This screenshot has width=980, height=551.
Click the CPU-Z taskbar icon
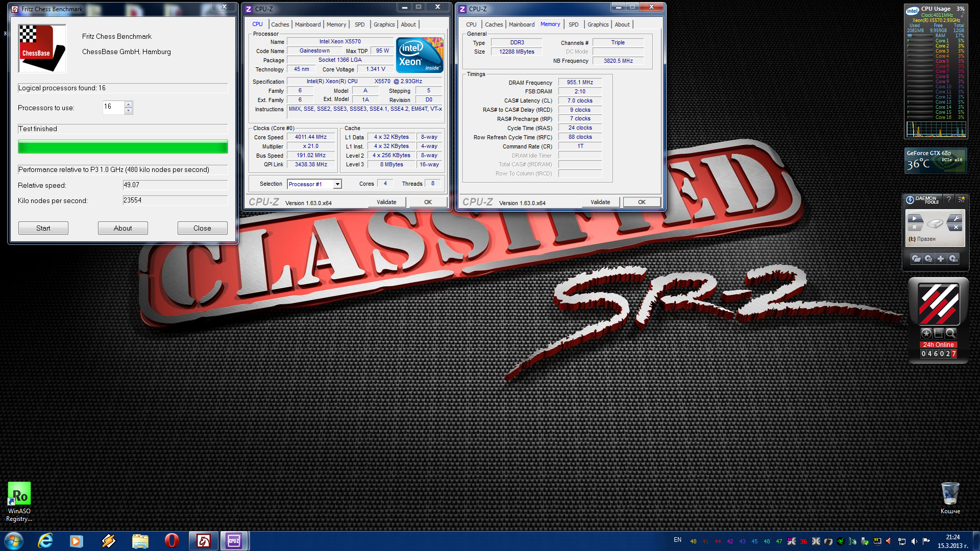click(x=234, y=541)
